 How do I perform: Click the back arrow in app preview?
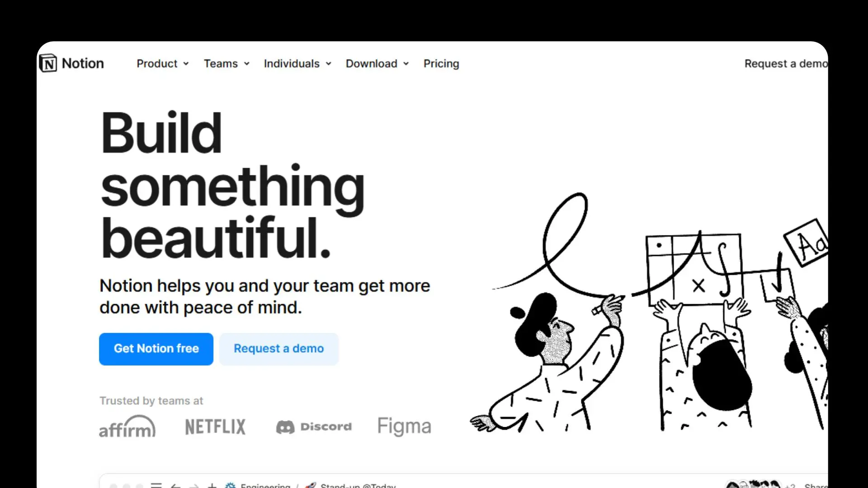click(x=175, y=485)
